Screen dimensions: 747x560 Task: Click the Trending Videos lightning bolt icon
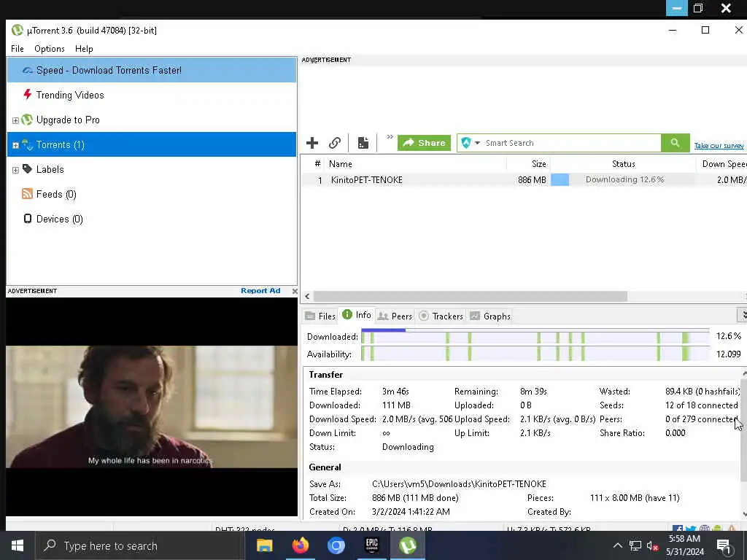pyautogui.click(x=28, y=94)
